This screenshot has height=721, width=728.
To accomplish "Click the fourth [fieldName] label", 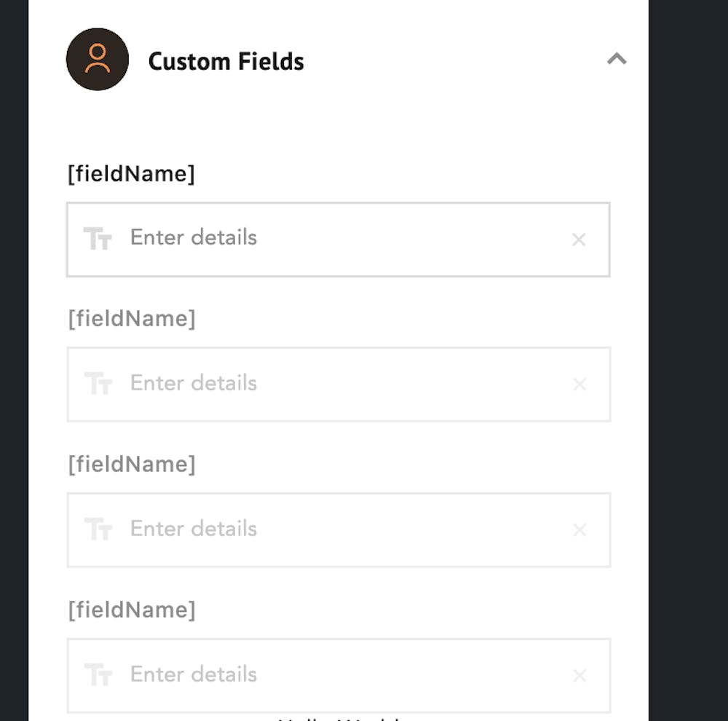I will point(132,610).
